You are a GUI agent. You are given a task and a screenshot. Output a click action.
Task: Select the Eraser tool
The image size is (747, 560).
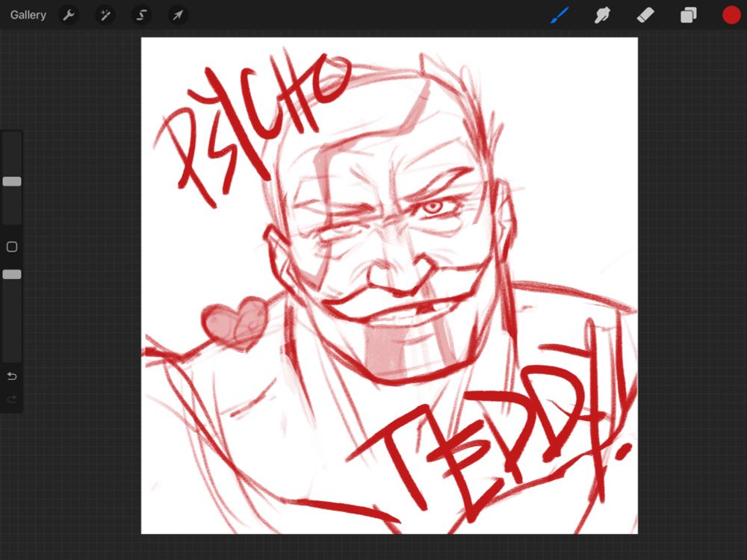point(645,15)
